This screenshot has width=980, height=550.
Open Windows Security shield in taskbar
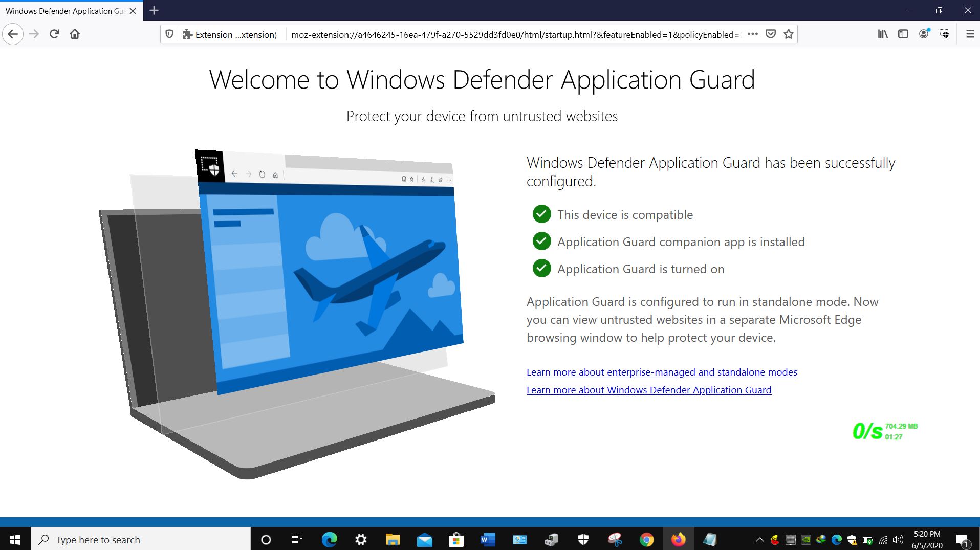point(583,539)
